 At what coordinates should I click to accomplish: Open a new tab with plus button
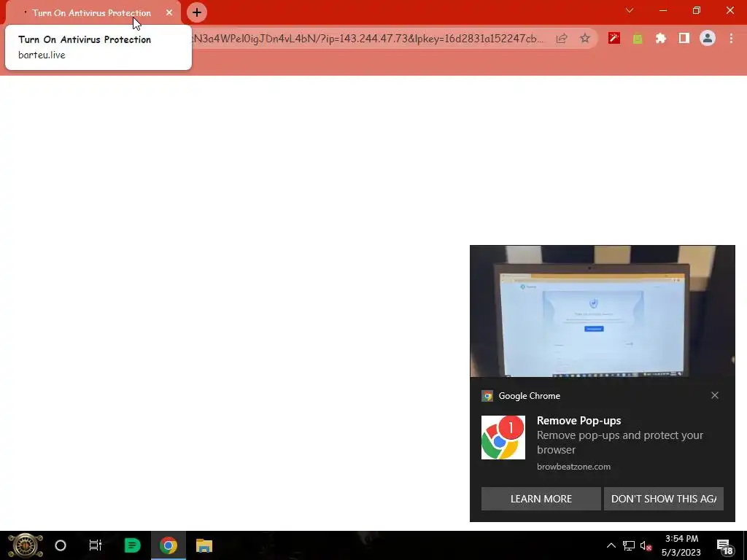pyautogui.click(x=197, y=13)
